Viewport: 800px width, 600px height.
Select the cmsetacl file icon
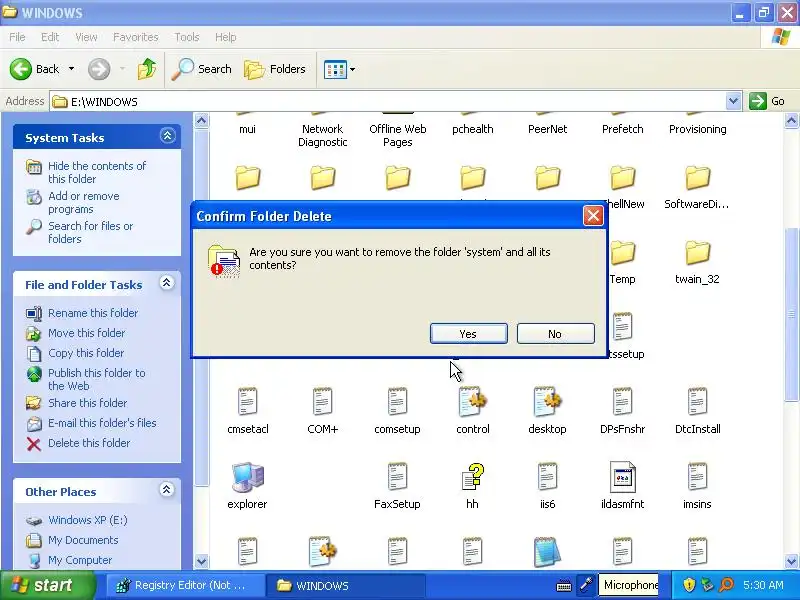point(247,402)
